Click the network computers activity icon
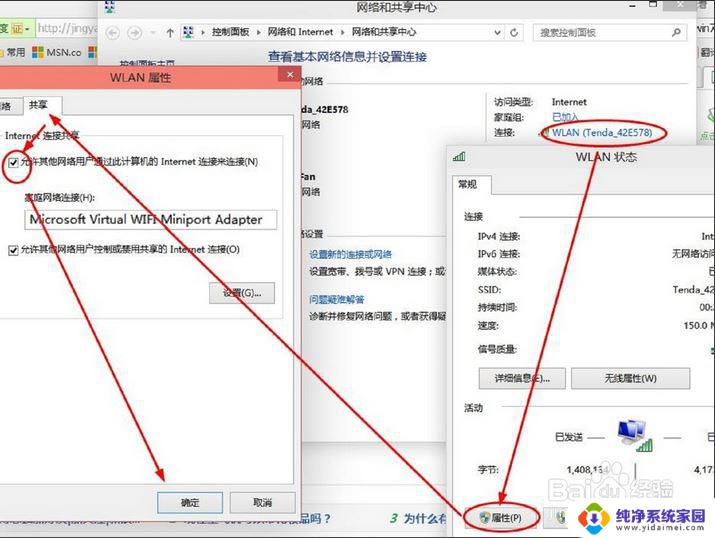 coord(634,435)
